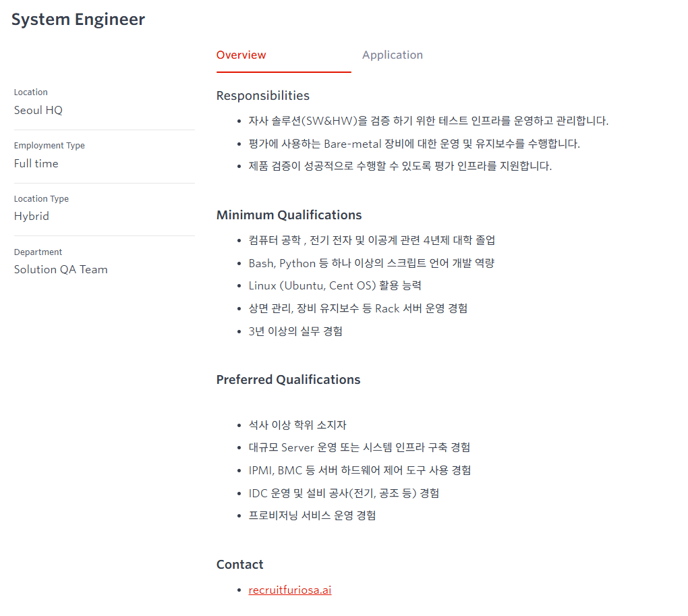Select the Overview tab
Viewport: 688px width, 616px height.
point(241,55)
